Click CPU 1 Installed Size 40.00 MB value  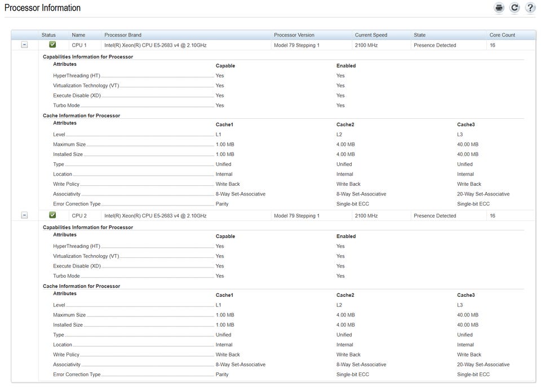pyautogui.click(x=468, y=154)
